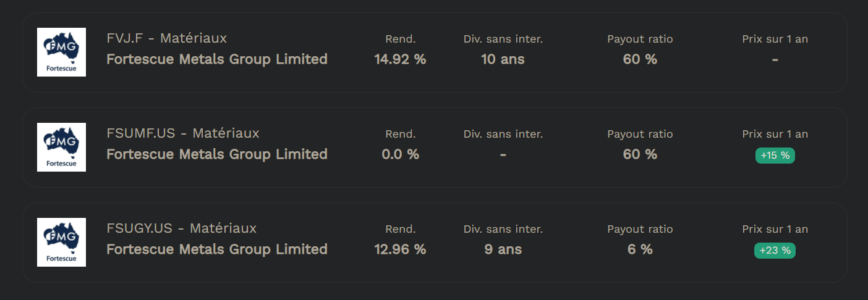The image size is (868, 300).
Task: Open the FSUGY.US - Matériaux ticker
Action: (x=181, y=228)
